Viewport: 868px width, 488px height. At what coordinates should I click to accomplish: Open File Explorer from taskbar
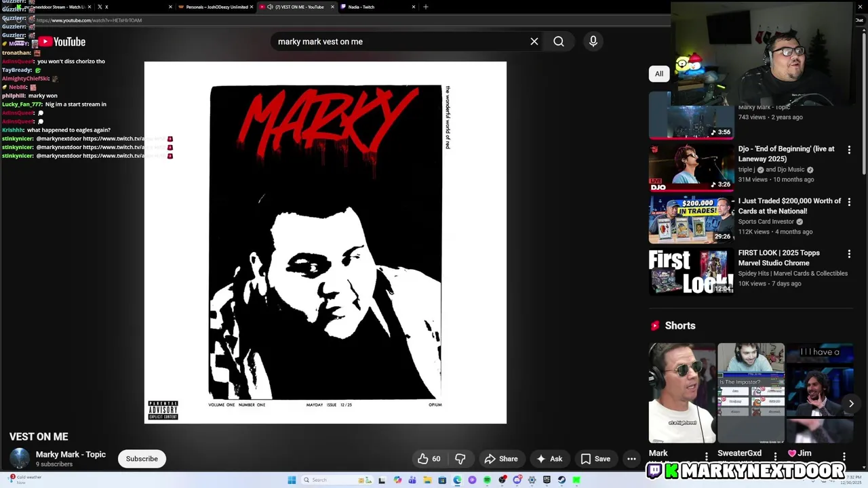click(427, 480)
